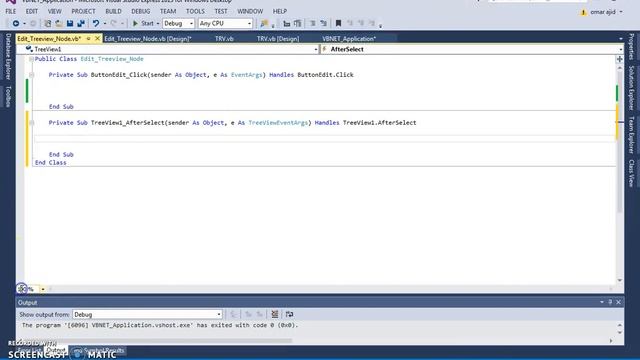Open the VIEW menu
Image resolution: width=640 pixels, height=360 pixels.
(x=54, y=11)
